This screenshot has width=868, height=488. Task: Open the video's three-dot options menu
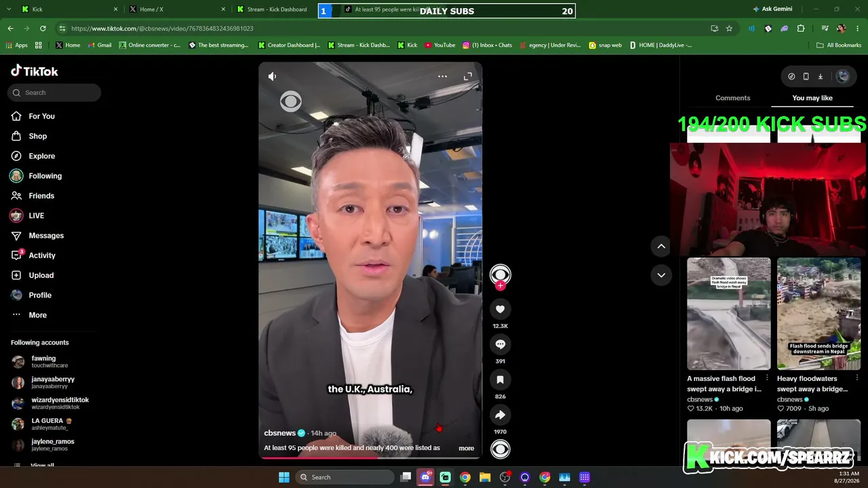click(x=442, y=77)
